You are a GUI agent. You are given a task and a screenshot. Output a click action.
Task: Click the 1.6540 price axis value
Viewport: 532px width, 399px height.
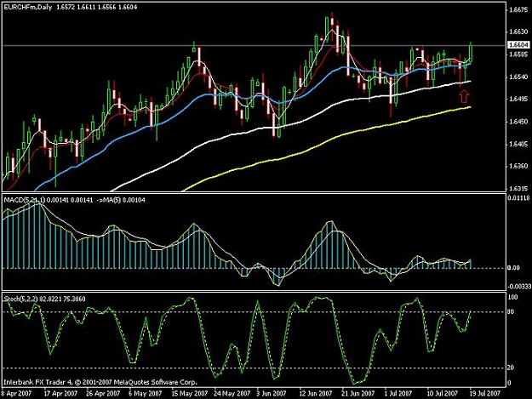click(x=518, y=77)
